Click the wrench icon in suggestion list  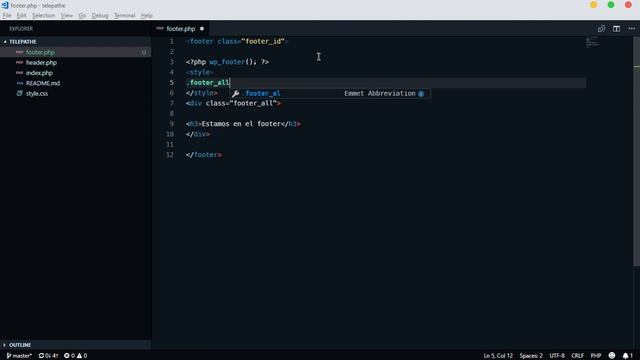click(236, 93)
